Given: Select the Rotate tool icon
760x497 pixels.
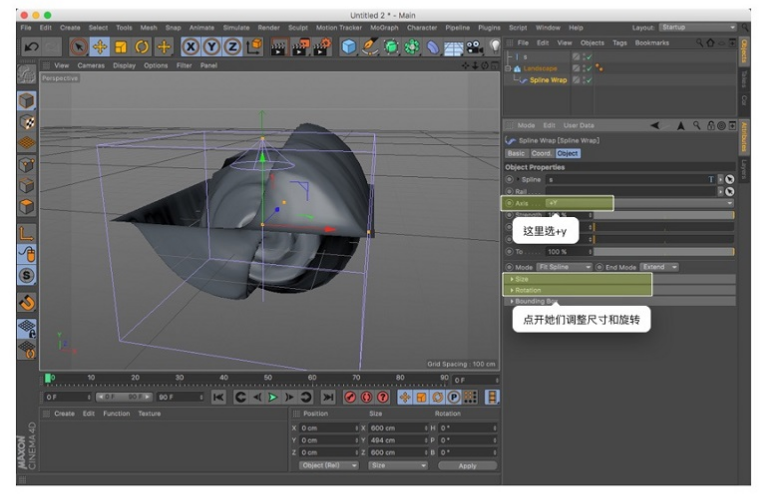Looking at the screenshot, I should point(142,47).
